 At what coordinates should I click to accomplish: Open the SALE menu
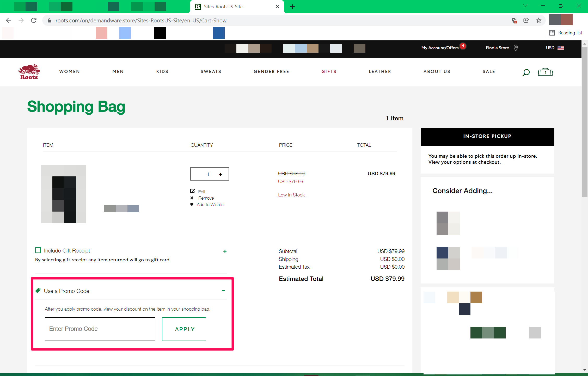point(489,72)
